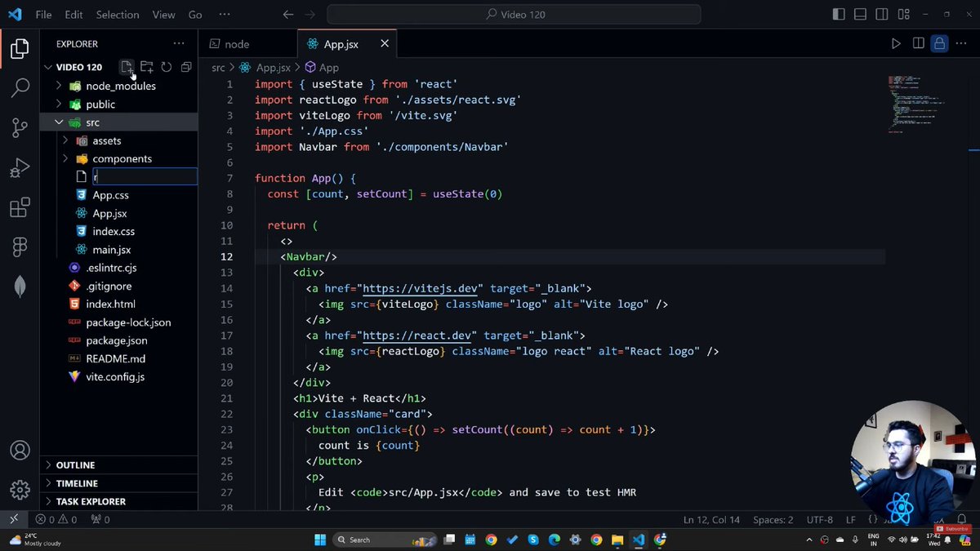Open the Search panel in the activity bar
The image size is (980, 551).
pyautogui.click(x=18, y=87)
